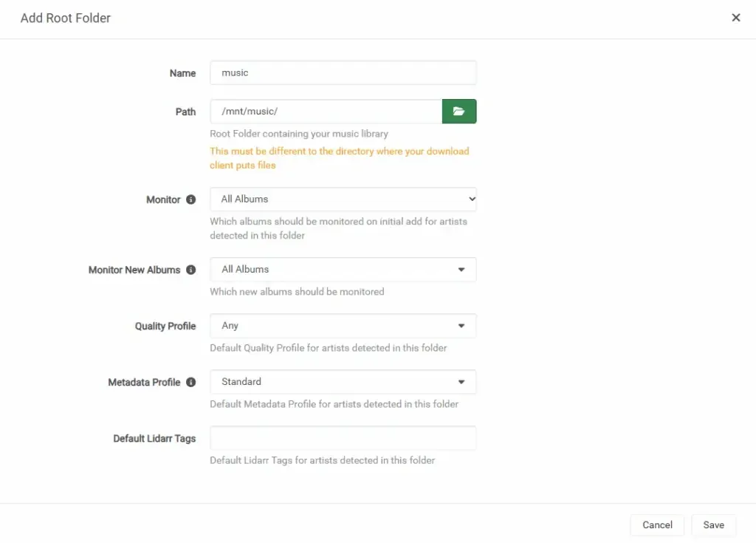Click the info icon beside Monitor
Image resolution: width=756 pixels, height=543 pixels.
191,199
